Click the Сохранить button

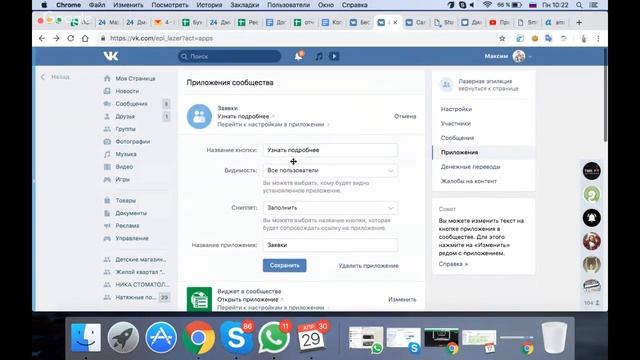click(x=284, y=265)
